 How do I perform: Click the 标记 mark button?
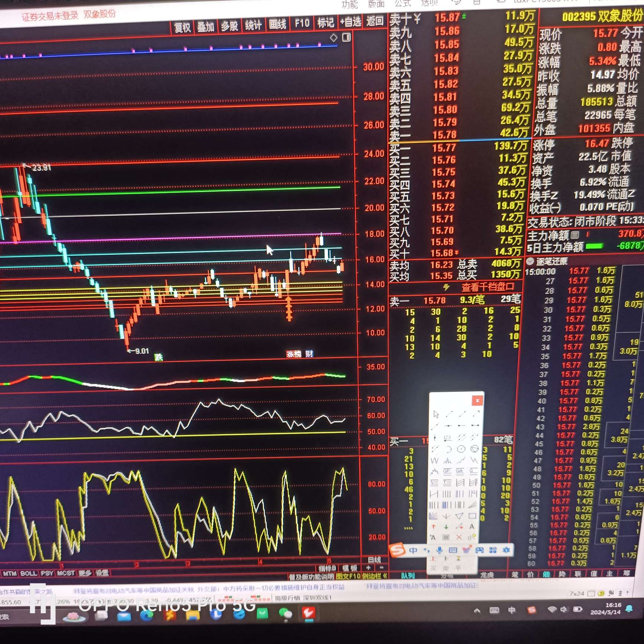click(x=326, y=23)
